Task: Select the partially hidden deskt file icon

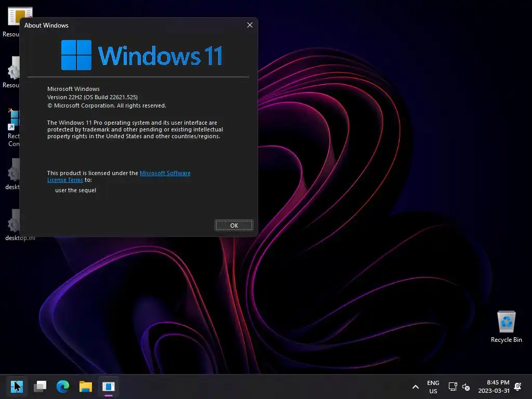Action: click(12, 174)
